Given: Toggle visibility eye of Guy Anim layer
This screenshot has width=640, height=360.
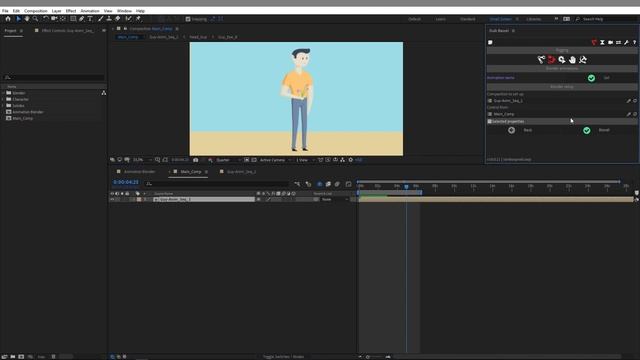Looking at the screenshot, I should pyautogui.click(x=112, y=200).
